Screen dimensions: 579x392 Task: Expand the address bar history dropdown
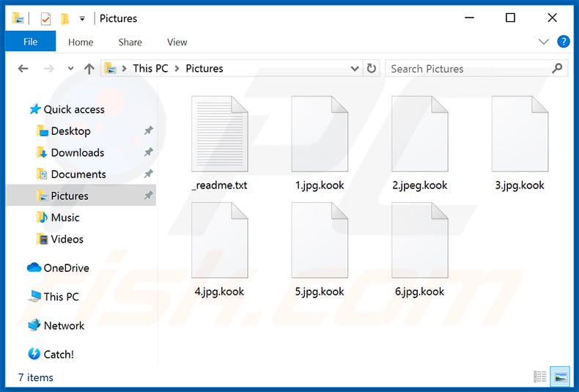tap(355, 69)
